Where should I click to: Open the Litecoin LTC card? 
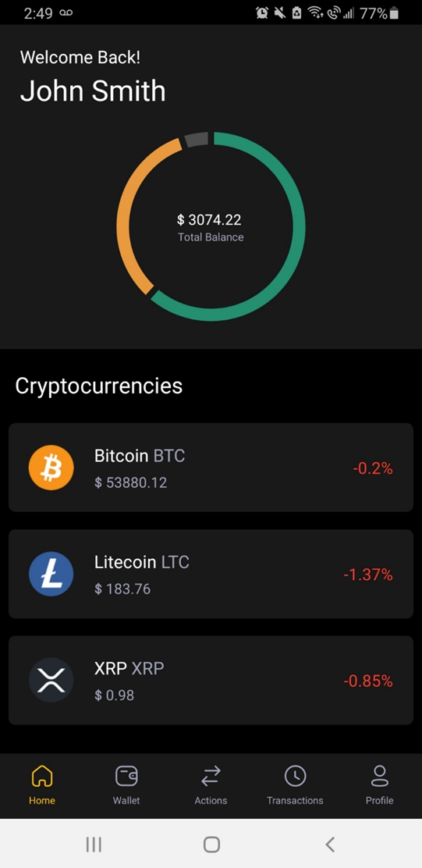click(x=211, y=574)
